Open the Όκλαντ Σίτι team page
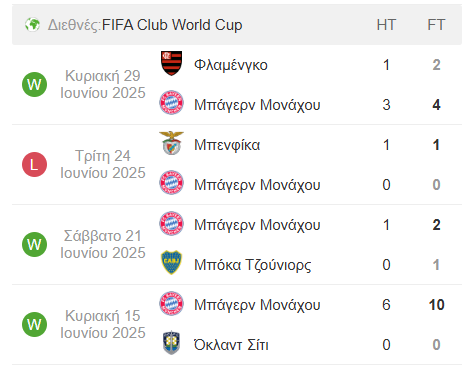The height and width of the screenshot is (370, 474). 231,344
